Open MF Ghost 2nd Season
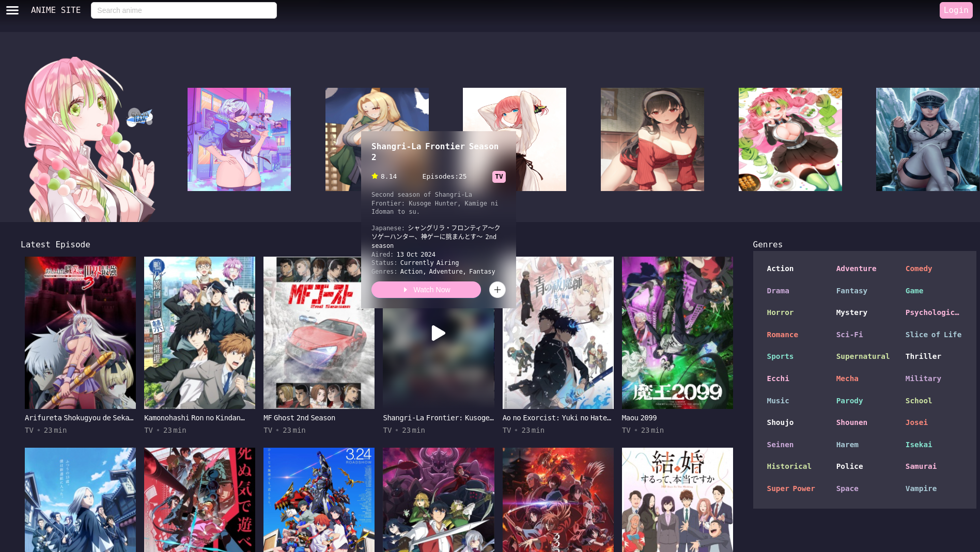 [x=299, y=418]
